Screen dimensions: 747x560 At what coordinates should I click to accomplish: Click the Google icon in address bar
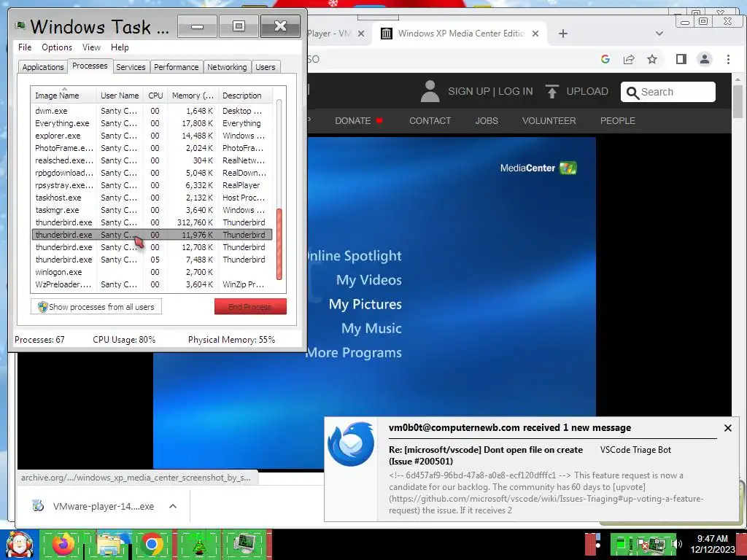pyautogui.click(x=605, y=59)
